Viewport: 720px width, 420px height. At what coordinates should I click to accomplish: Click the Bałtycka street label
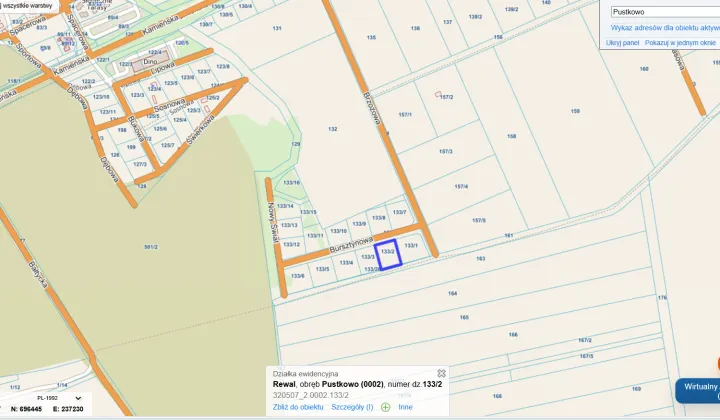coord(38,274)
